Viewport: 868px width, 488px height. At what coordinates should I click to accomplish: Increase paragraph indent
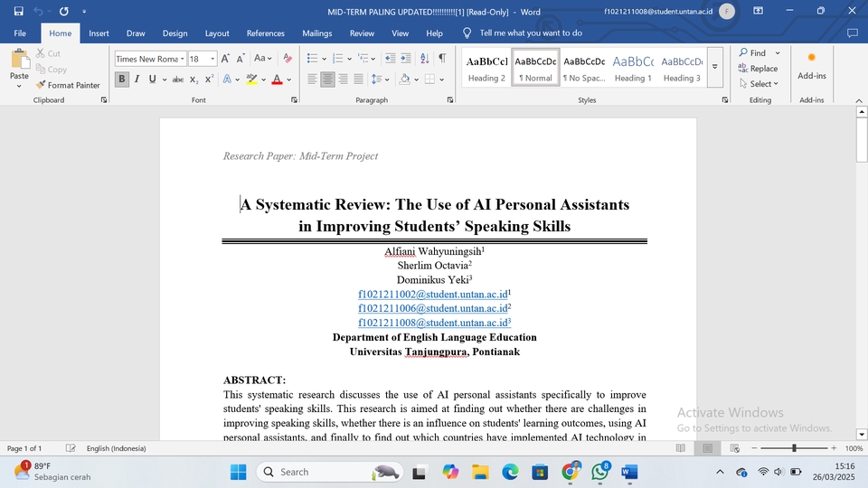[406, 58]
